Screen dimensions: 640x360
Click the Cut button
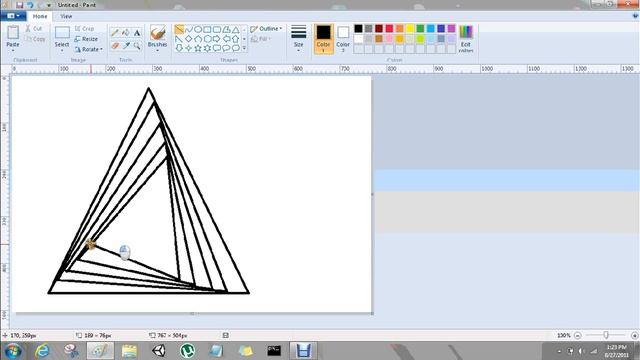pyautogui.click(x=33, y=29)
